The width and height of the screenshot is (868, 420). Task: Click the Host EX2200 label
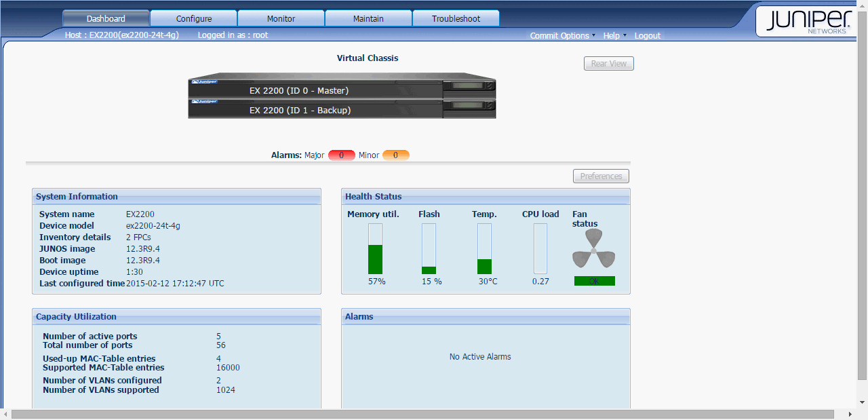point(122,35)
